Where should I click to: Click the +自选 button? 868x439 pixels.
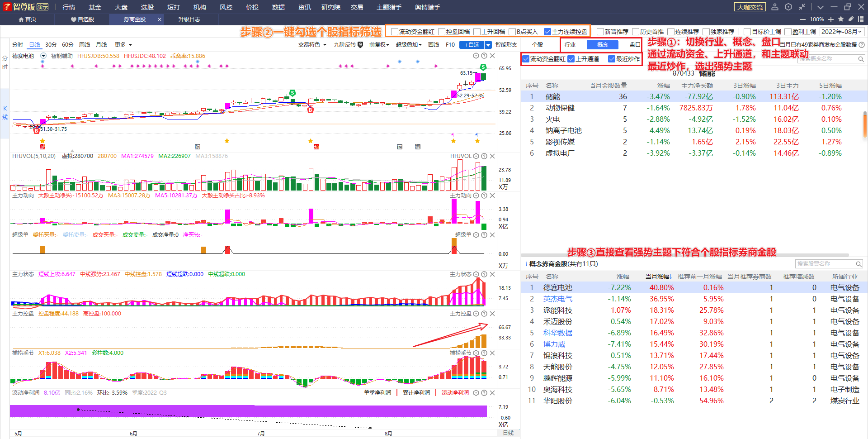472,45
